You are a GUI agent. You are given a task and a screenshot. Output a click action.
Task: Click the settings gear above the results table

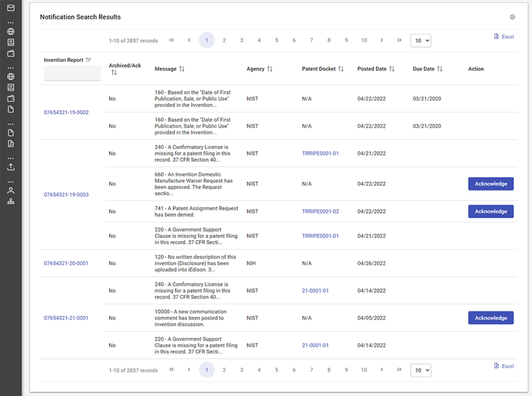pyautogui.click(x=512, y=17)
